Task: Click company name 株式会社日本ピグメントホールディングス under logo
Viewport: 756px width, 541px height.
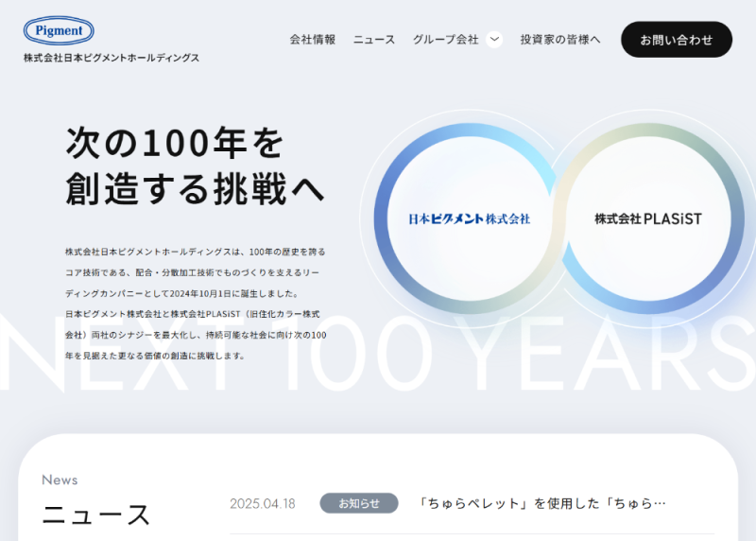Action: pyautogui.click(x=112, y=58)
